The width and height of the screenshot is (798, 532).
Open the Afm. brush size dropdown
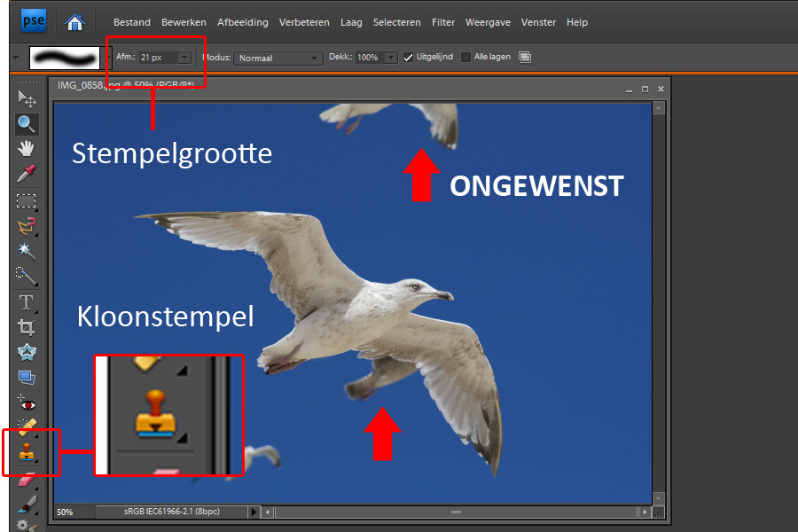tap(184, 58)
